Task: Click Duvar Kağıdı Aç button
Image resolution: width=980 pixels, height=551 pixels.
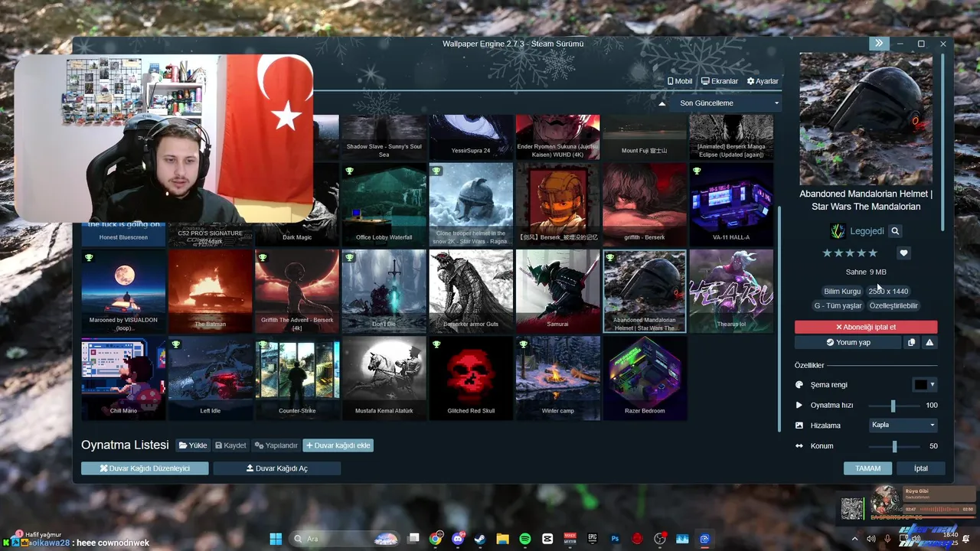Action: (276, 468)
